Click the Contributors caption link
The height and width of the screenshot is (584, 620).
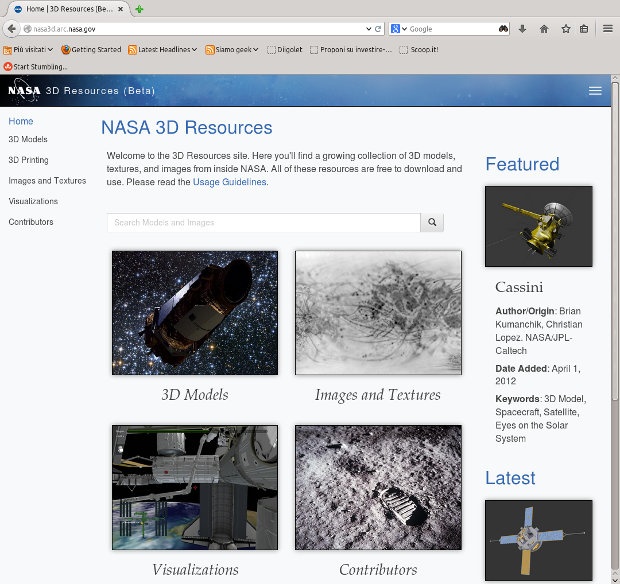tap(378, 570)
